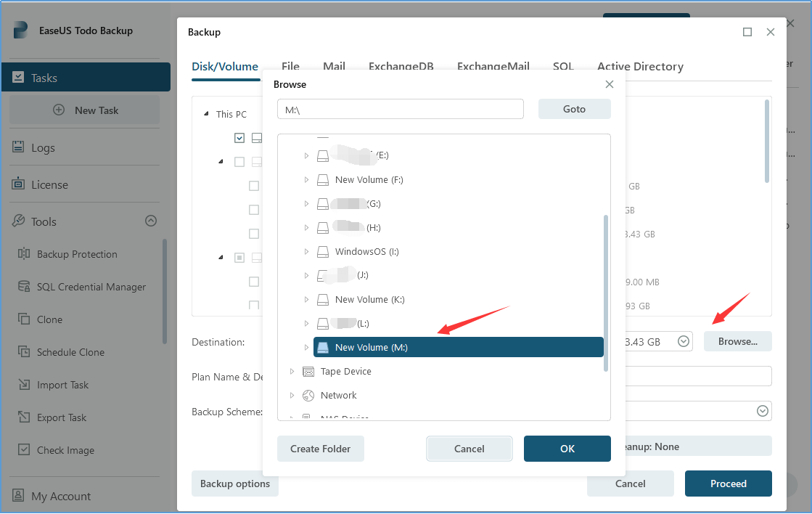
Task: Click the EaseUS Todo Backup logo icon
Action: (x=20, y=30)
